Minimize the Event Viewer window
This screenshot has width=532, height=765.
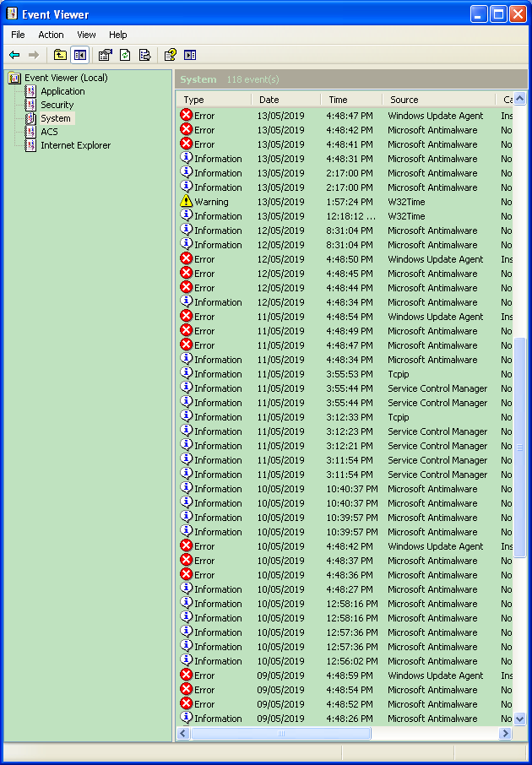click(x=479, y=14)
